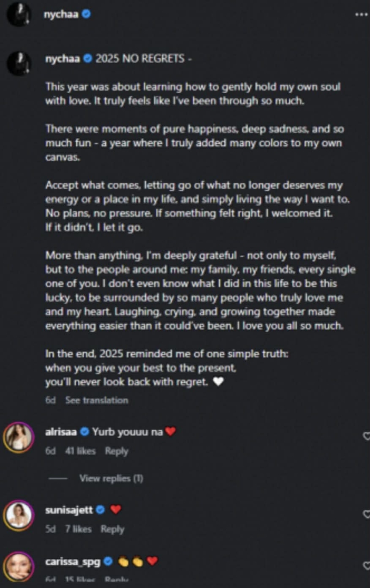370x588 pixels.
Task: Click sunisajett username link
Action: tap(69, 510)
